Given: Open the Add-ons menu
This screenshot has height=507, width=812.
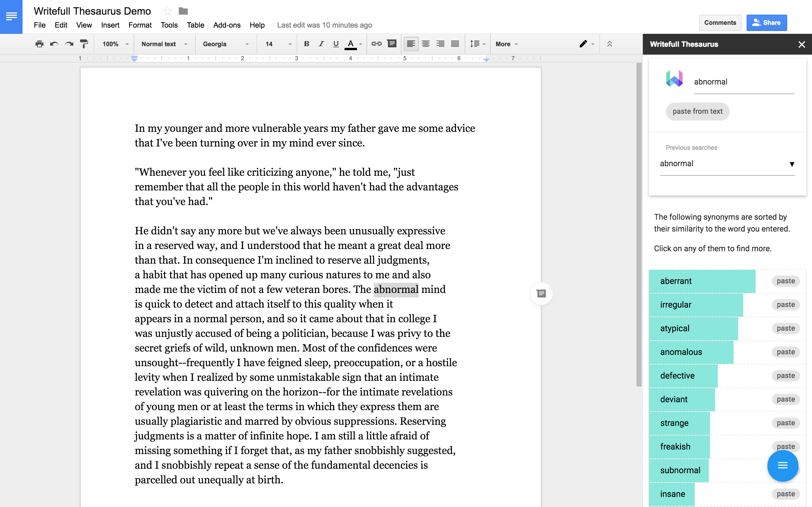Looking at the screenshot, I should tap(227, 25).
